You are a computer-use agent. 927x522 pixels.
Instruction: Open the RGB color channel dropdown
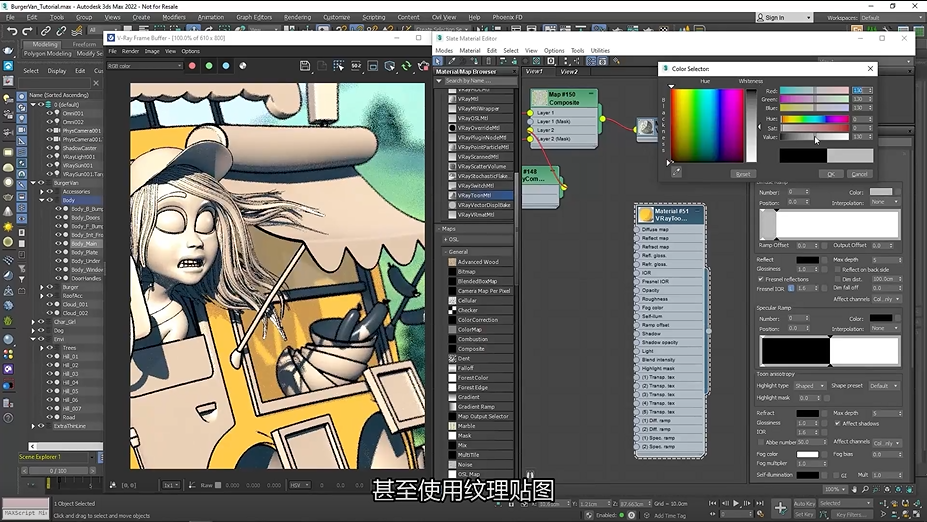point(144,66)
